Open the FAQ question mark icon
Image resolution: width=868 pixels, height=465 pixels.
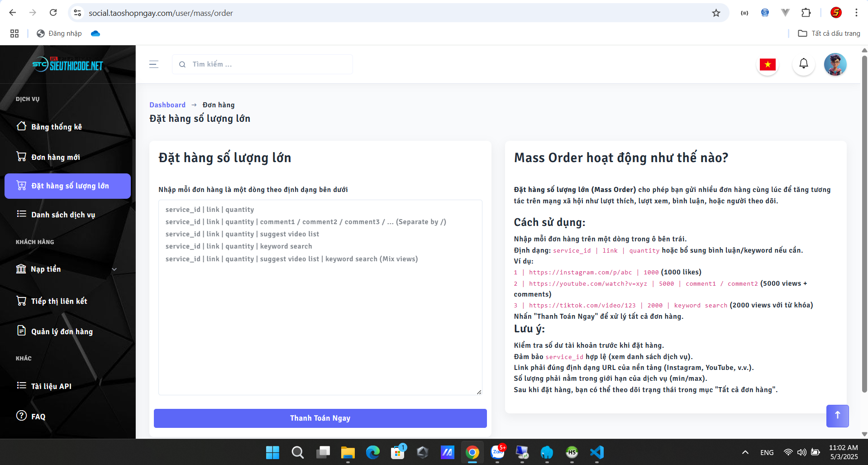(21, 416)
